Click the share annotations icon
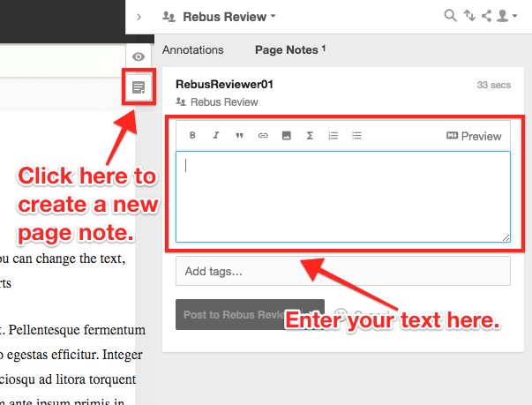The height and width of the screenshot is (405, 532). [486, 16]
